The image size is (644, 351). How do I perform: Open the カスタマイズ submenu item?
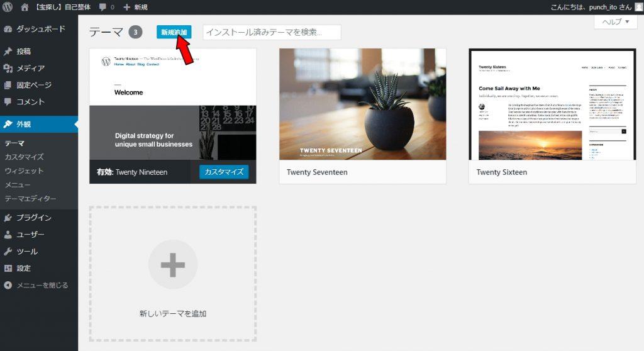(x=25, y=157)
